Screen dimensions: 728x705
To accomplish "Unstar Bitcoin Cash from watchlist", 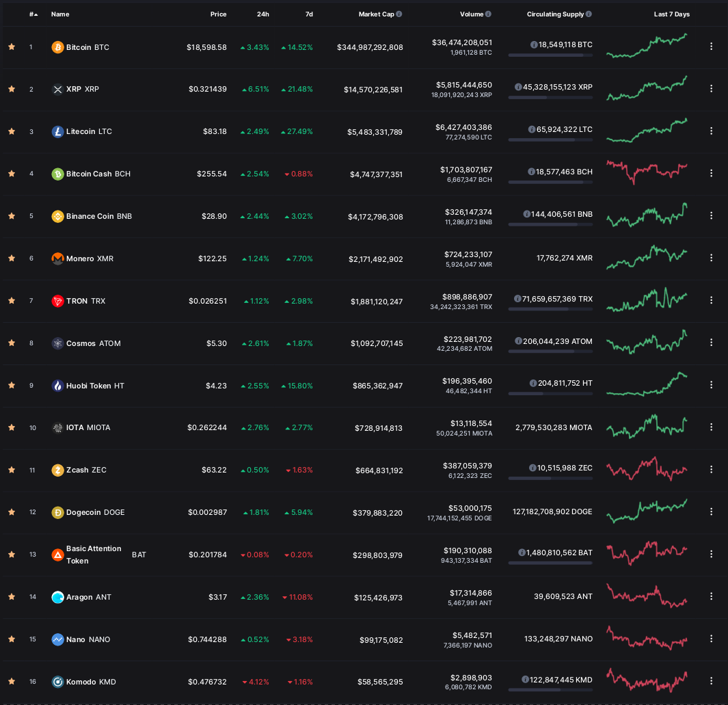I will tap(12, 174).
